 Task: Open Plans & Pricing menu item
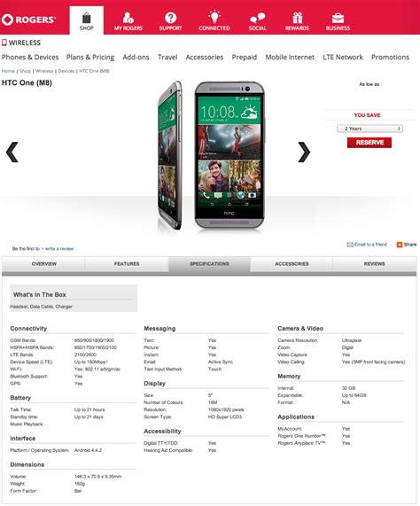[90, 57]
